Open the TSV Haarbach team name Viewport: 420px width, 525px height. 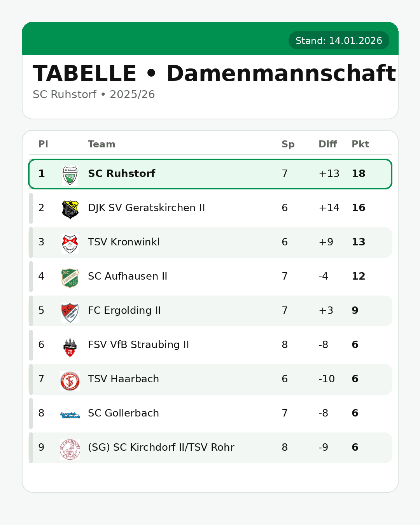point(123,379)
